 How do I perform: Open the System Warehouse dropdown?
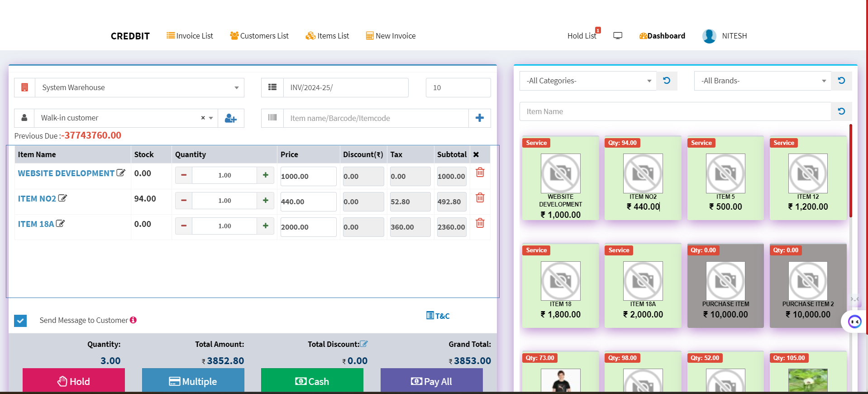pyautogui.click(x=139, y=87)
